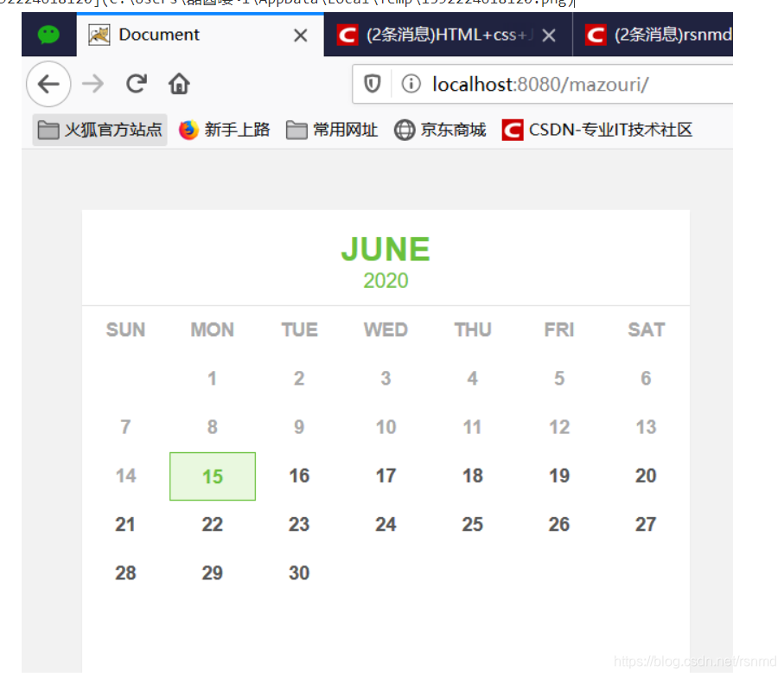784x677 pixels.
Task: Close the Document tab
Action: pos(301,35)
